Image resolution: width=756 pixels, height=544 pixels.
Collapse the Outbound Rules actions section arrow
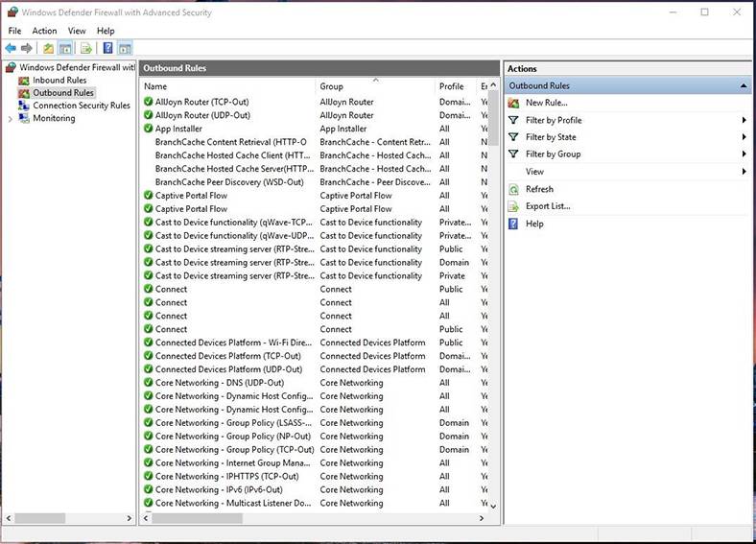coord(744,85)
